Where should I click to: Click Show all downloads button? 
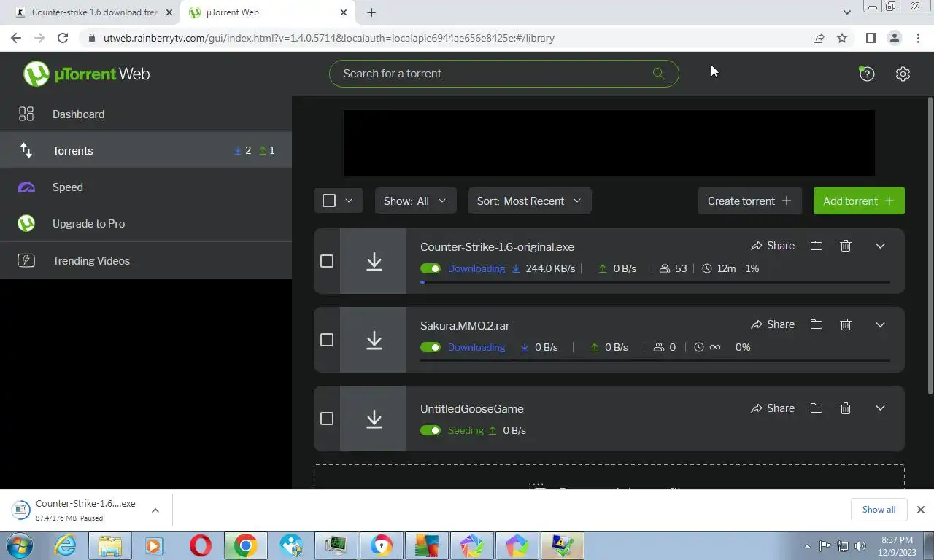879,510
